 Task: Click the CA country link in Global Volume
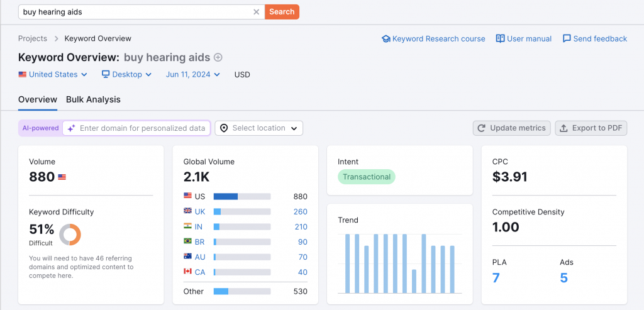(200, 272)
